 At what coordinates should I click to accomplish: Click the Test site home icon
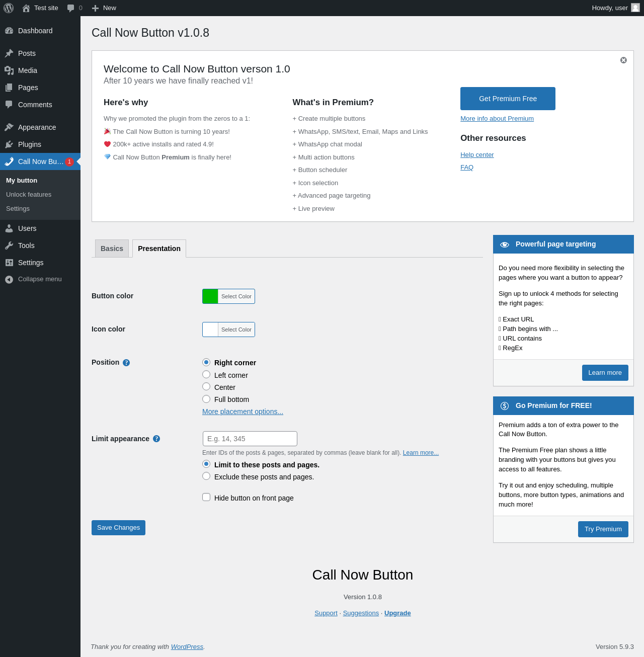click(x=26, y=8)
